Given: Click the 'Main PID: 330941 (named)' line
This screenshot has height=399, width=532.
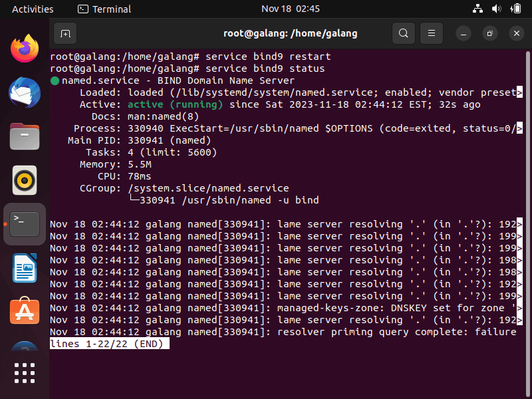Looking at the screenshot, I should click(139, 140).
